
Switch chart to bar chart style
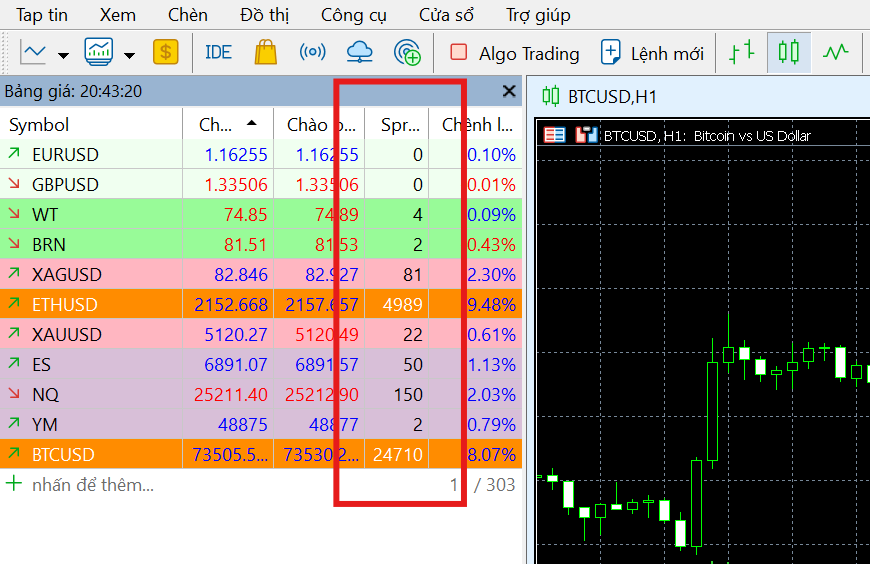(742, 53)
